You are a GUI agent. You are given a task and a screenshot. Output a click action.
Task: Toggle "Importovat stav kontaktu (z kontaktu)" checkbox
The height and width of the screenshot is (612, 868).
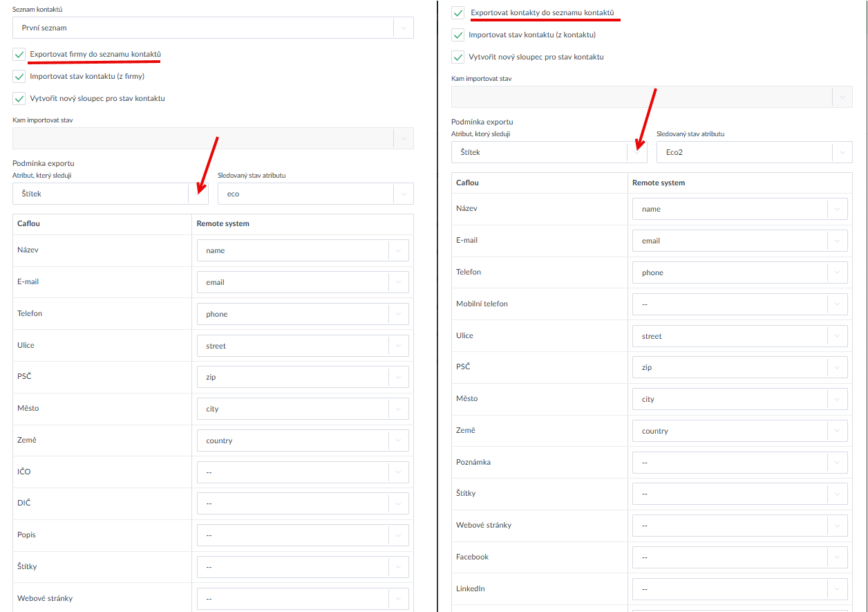tap(457, 35)
